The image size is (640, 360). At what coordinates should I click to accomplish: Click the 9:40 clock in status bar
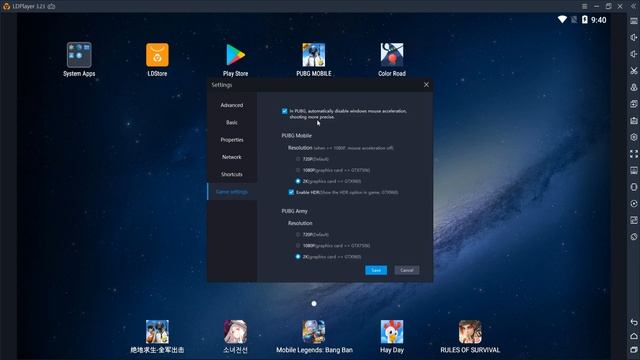[x=599, y=20]
